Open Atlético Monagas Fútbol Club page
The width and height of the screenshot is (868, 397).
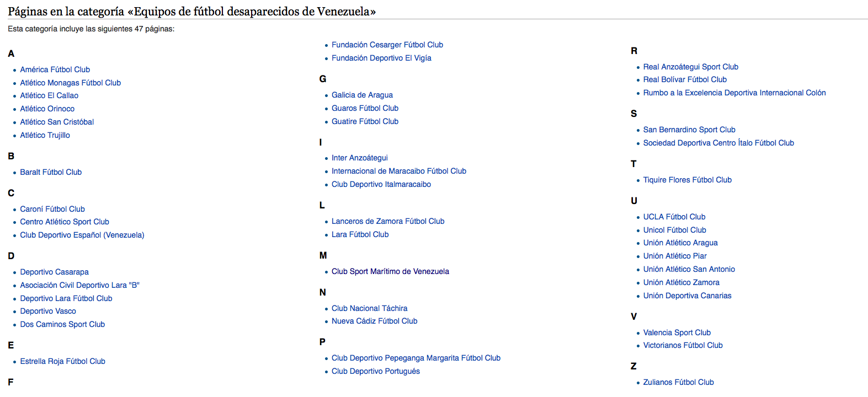71,83
